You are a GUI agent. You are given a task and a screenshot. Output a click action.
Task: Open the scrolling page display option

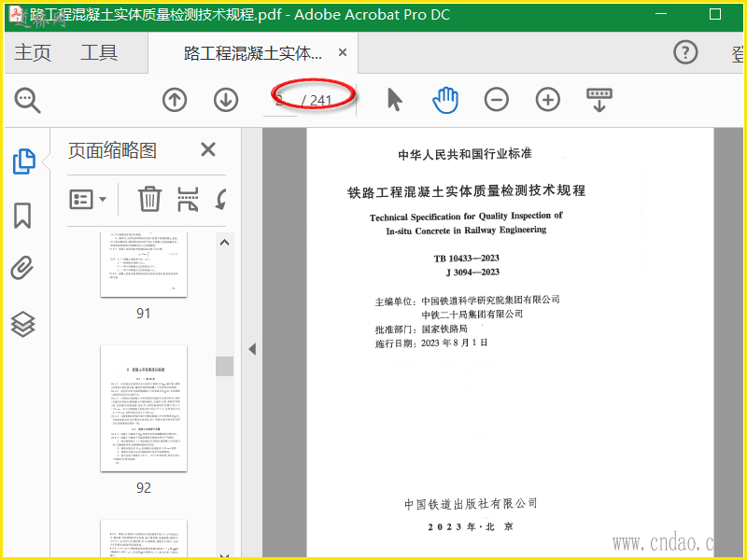(x=599, y=100)
